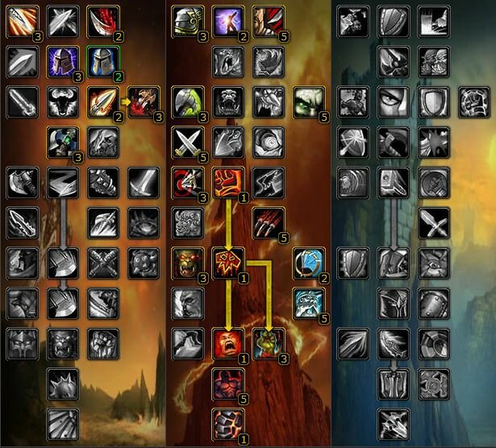The image size is (496, 448).
Task: Click the target-and-arrow Precision talent
Action: 188,183
